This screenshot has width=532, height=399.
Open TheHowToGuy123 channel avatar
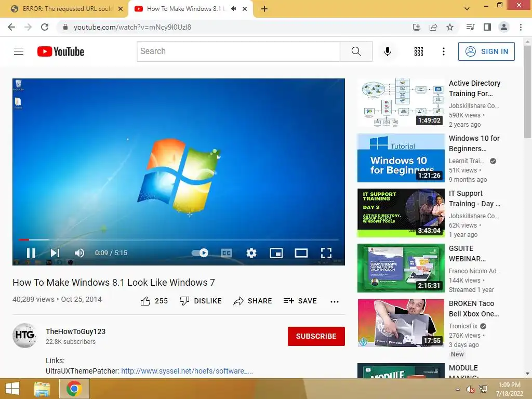(25, 336)
